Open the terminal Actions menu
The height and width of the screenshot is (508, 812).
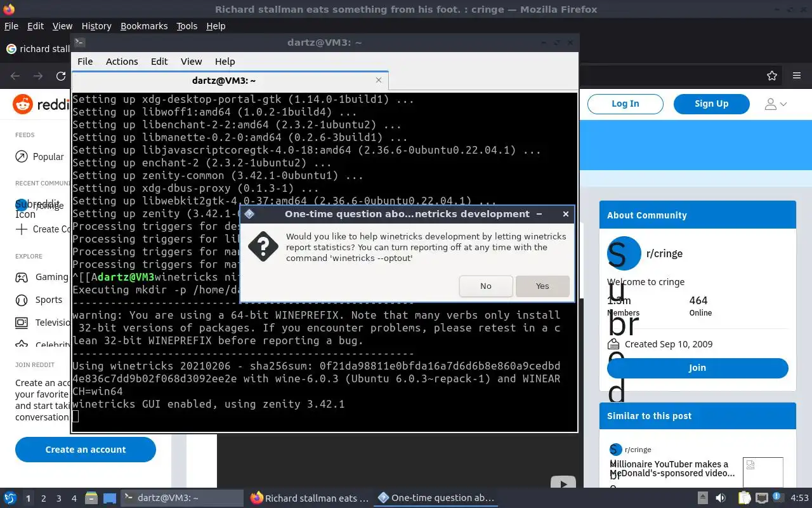[122, 62]
